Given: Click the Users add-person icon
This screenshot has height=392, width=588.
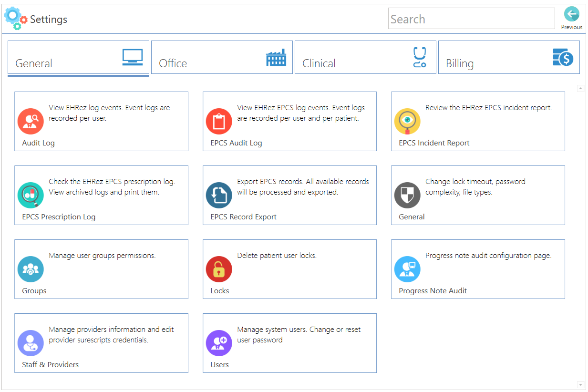Looking at the screenshot, I should (219, 343).
